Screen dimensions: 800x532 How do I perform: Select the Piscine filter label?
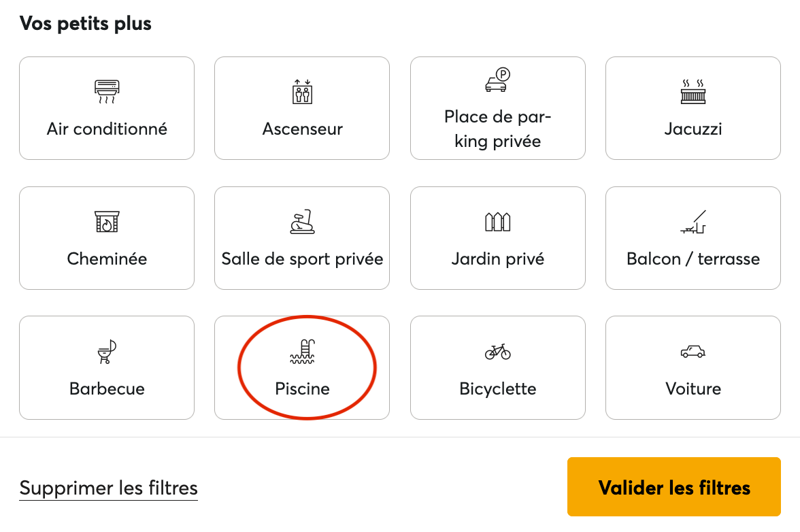[302, 388]
